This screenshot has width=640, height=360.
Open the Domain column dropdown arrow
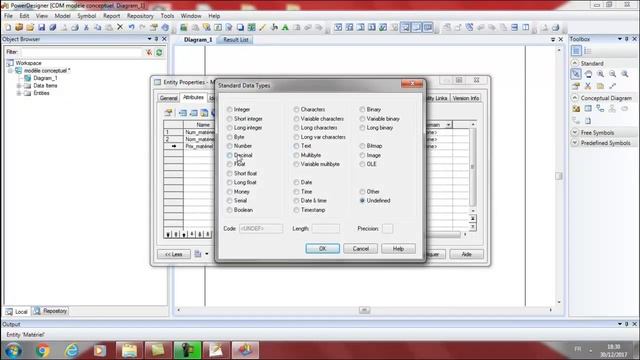click(x=449, y=124)
